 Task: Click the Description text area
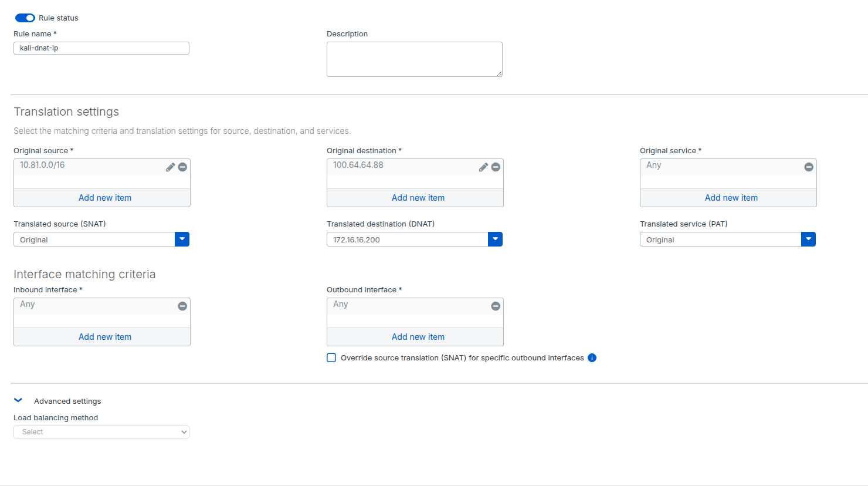[414, 59]
